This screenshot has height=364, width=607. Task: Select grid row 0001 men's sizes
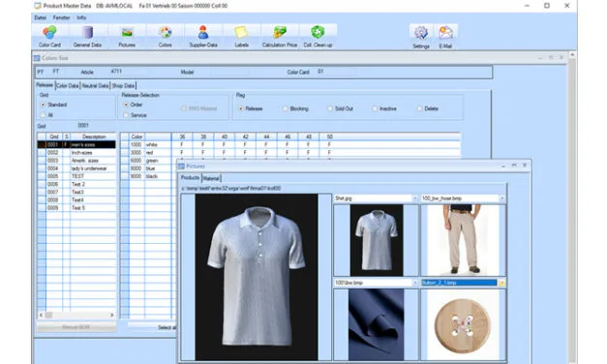76,145
